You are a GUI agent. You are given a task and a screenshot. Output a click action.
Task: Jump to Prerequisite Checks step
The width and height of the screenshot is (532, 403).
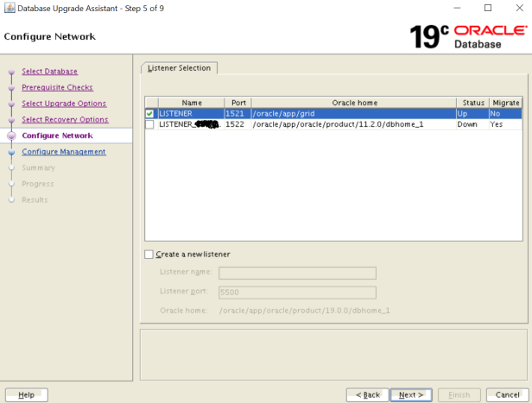click(x=57, y=87)
